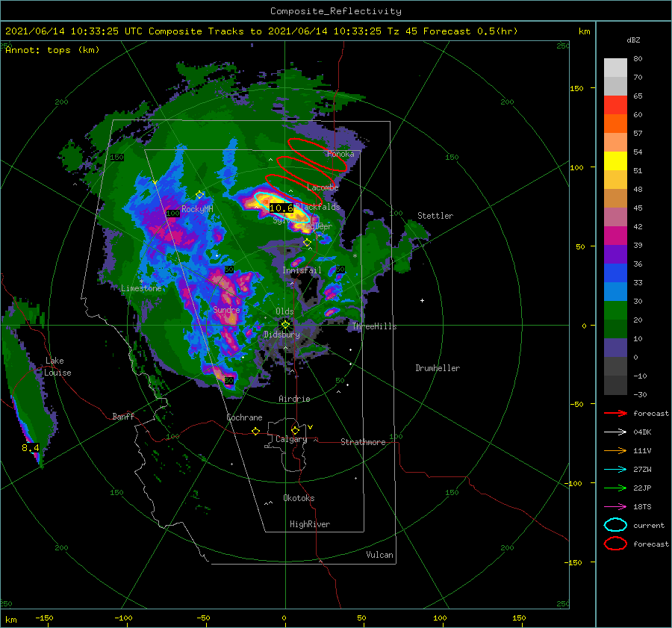Click the Didsbury city label
672x628 pixels.
281,335
